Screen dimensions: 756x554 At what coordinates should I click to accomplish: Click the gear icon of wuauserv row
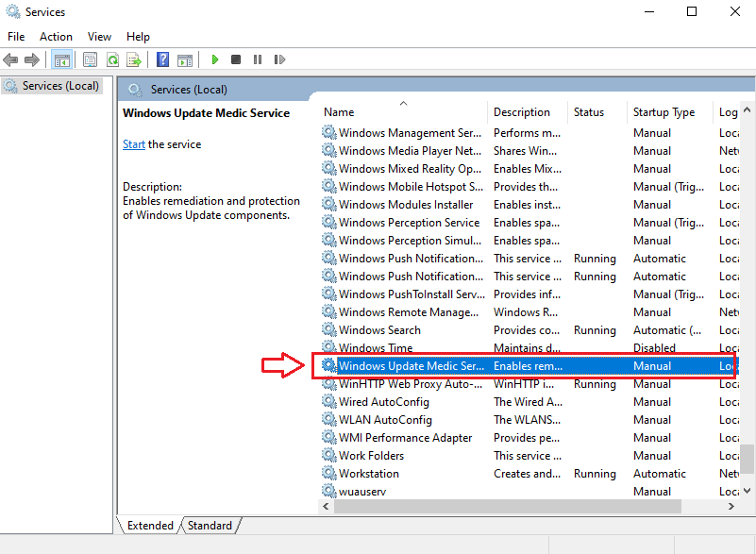click(328, 491)
